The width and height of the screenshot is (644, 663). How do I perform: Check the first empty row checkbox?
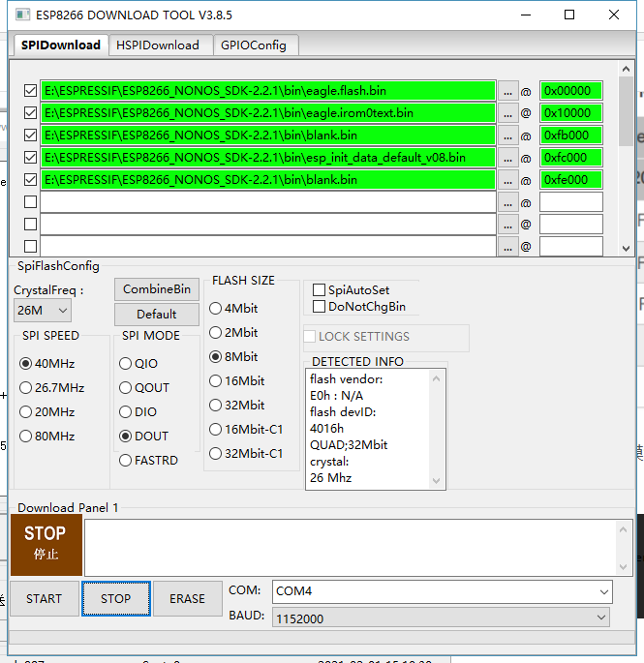(x=30, y=201)
